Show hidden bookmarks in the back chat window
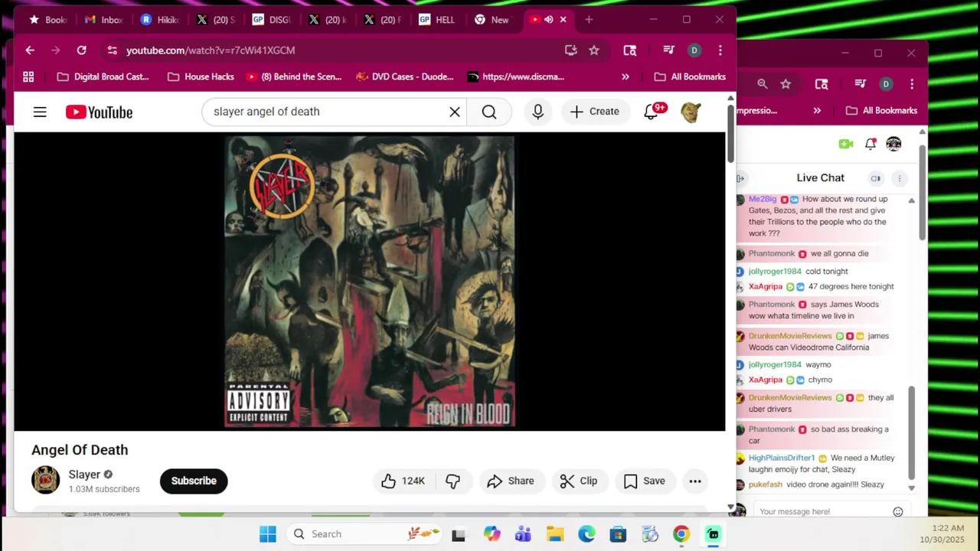Image resolution: width=980 pixels, height=551 pixels. point(817,110)
